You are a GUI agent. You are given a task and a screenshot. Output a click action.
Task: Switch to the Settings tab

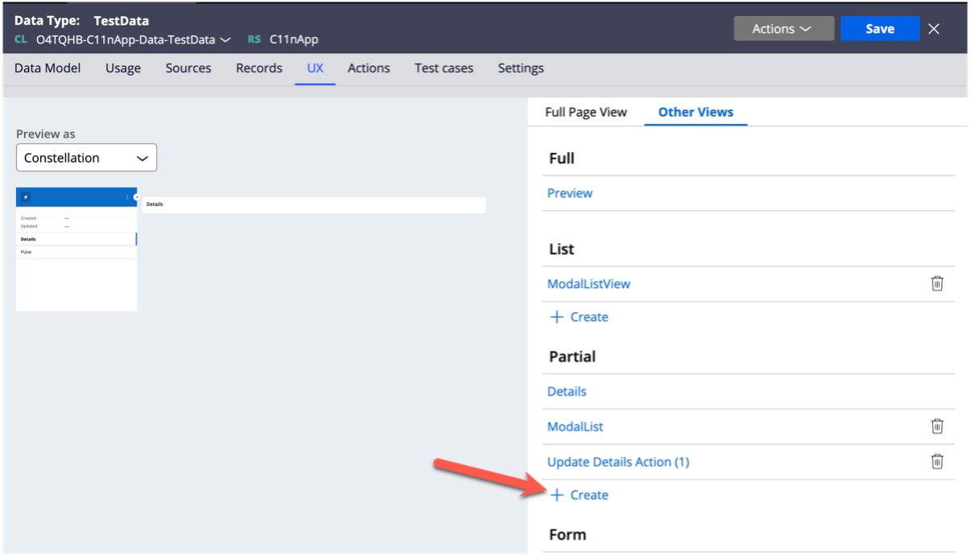pyautogui.click(x=520, y=68)
